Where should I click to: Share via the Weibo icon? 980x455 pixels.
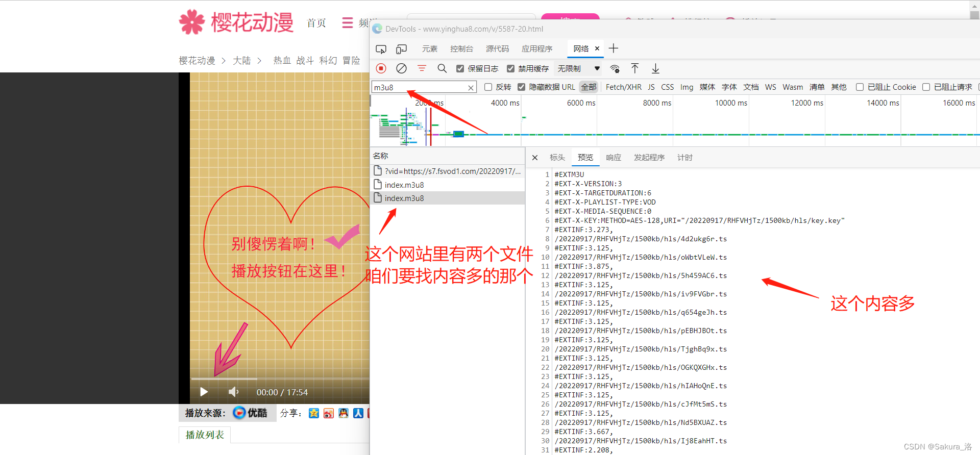click(x=329, y=413)
